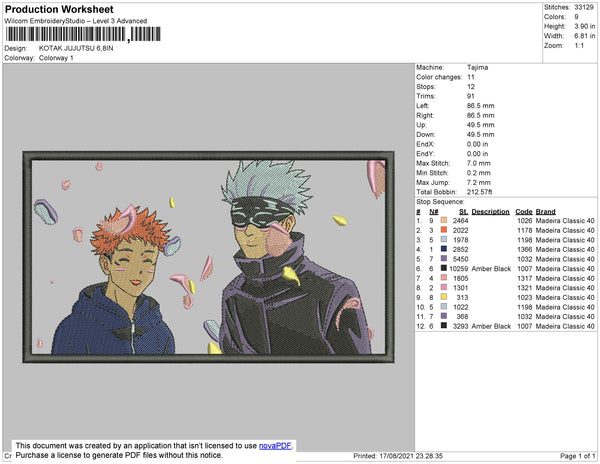Click the purple swatch in stop row 11
The width and height of the screenshot is (600, 464).
click(x=444, y=316)
